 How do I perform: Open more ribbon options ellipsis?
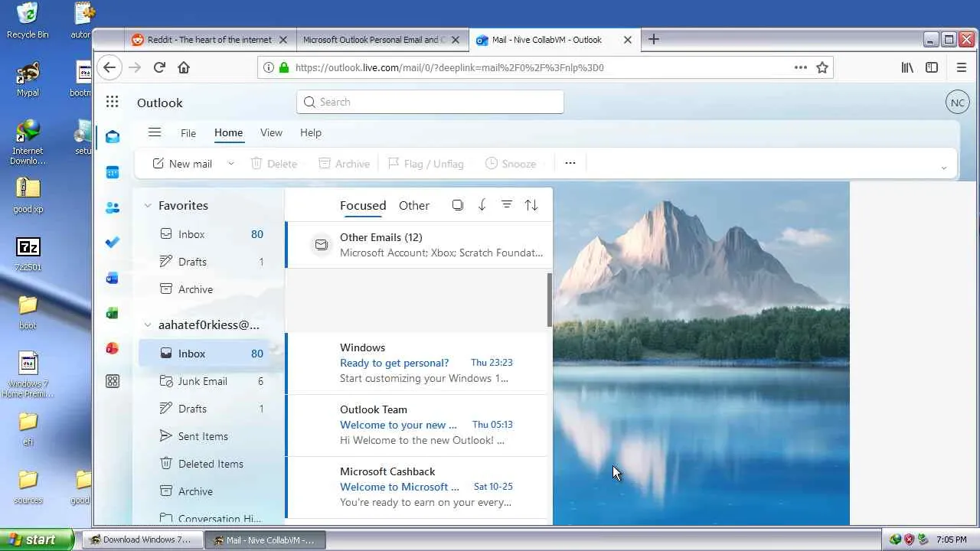coord(570,163)
